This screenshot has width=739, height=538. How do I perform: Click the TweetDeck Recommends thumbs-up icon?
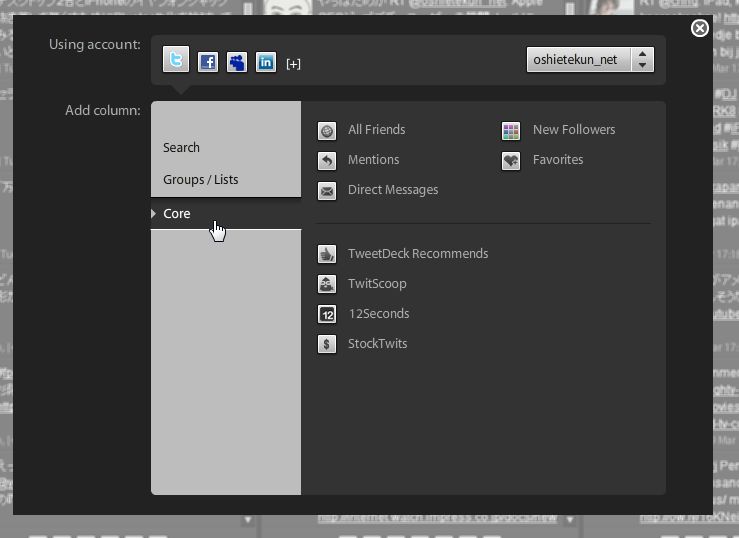tap(327, 254)
